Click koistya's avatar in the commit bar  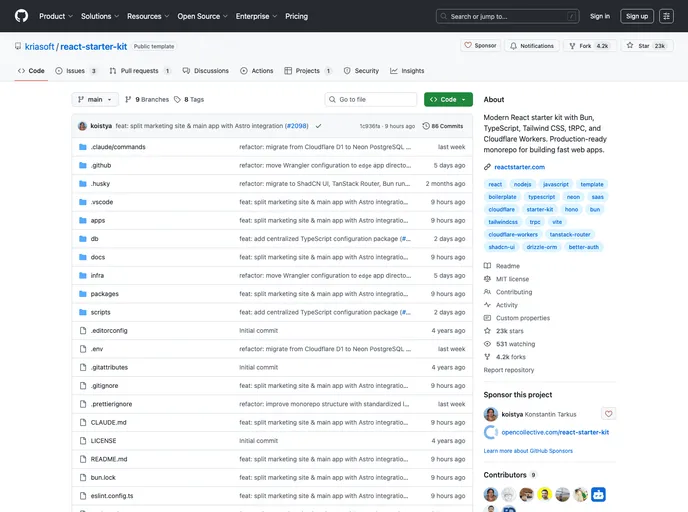click(x=82, y=126)
